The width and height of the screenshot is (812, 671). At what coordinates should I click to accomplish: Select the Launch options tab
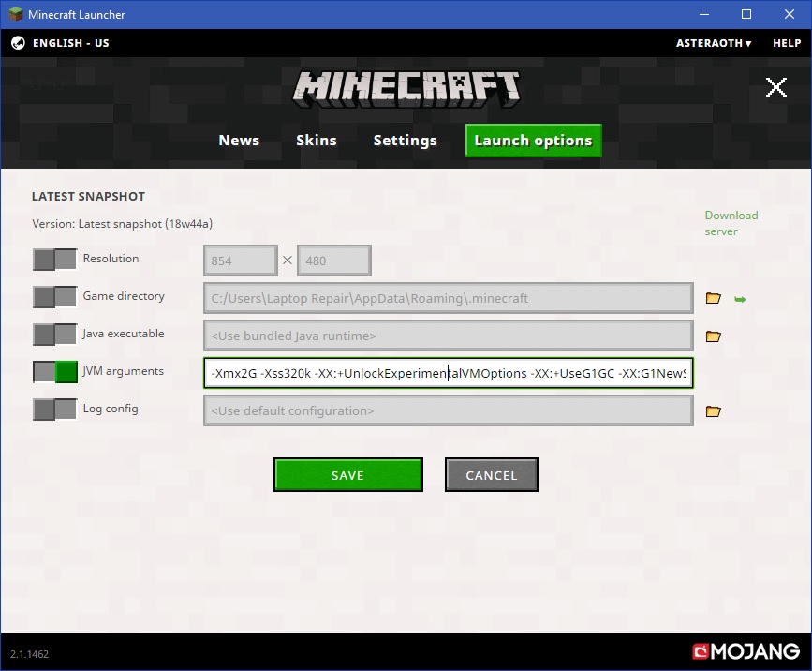pyautogui.click(x=534, y=141)
